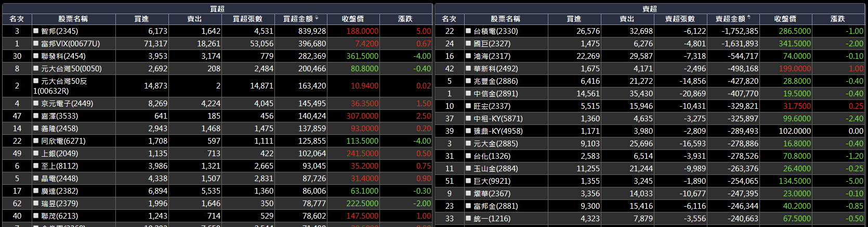Click the 漲跌 header in 賣超 panel
868x227 pixels.
coord(838,19)
